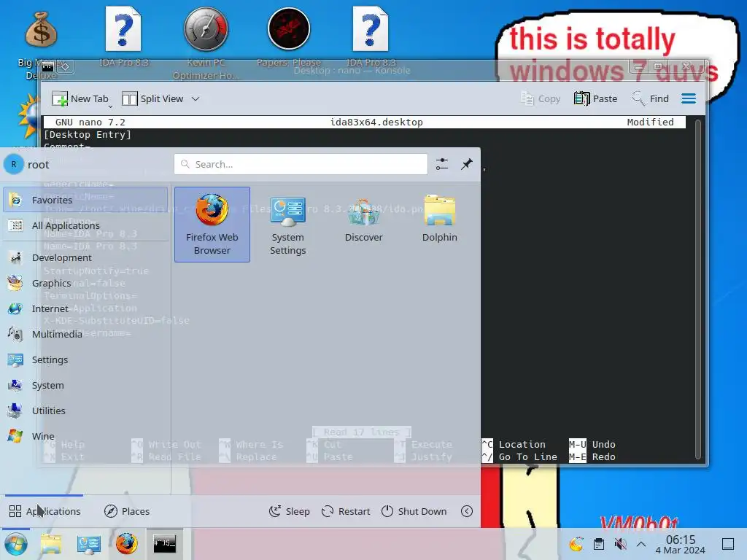The height and width of the screenshot is (560, 747).
Task: Click Paste in Konsole toolbar
Action: (595, 98)
